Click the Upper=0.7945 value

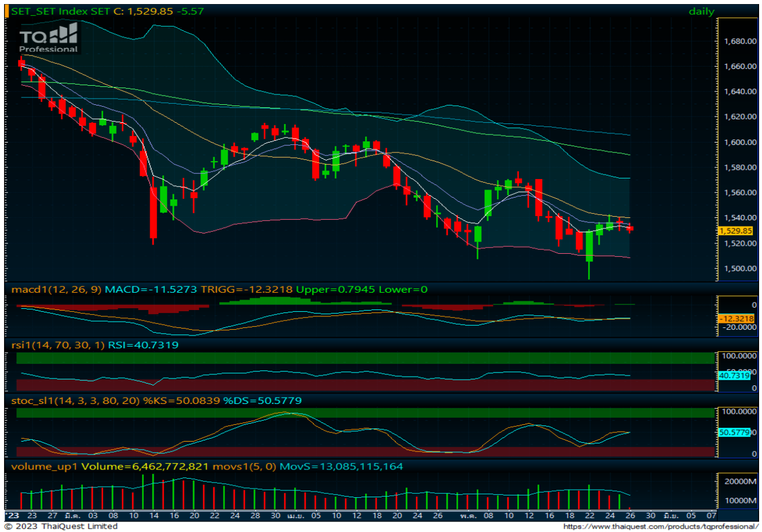click(x=336, y=289)
